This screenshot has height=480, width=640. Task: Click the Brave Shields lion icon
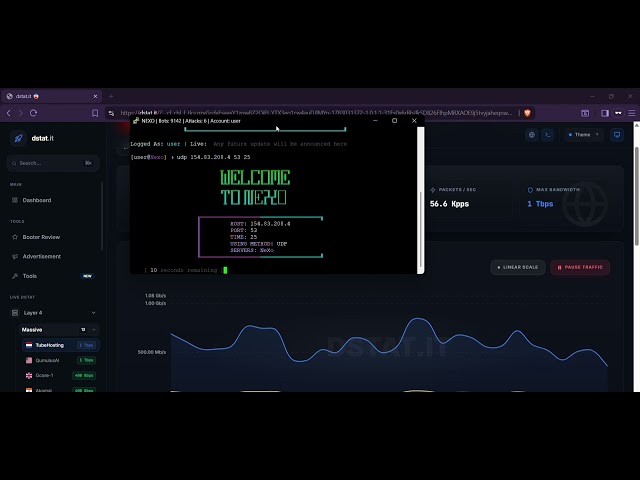527,113
